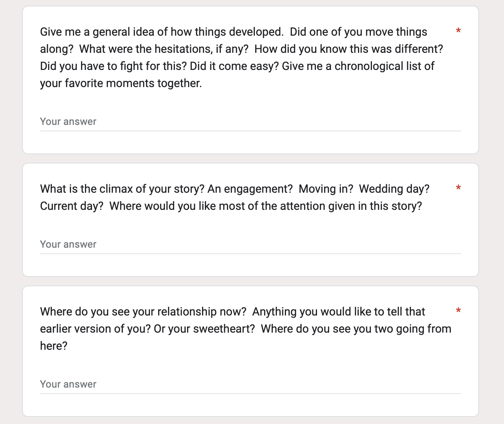The width and height of the screenshot is (504, 424).
Task: Click the text 'earlier version of you?'
Action: (95, 329)
